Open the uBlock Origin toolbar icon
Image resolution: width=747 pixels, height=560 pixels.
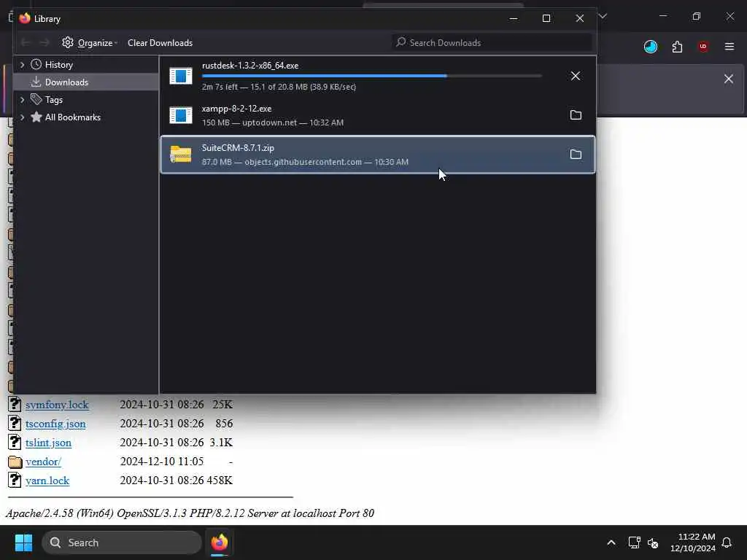[x=703, y=47]
